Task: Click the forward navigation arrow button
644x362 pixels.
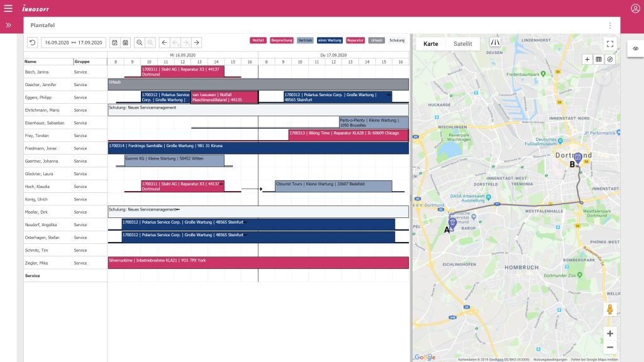Action: [x=197, y=42]
